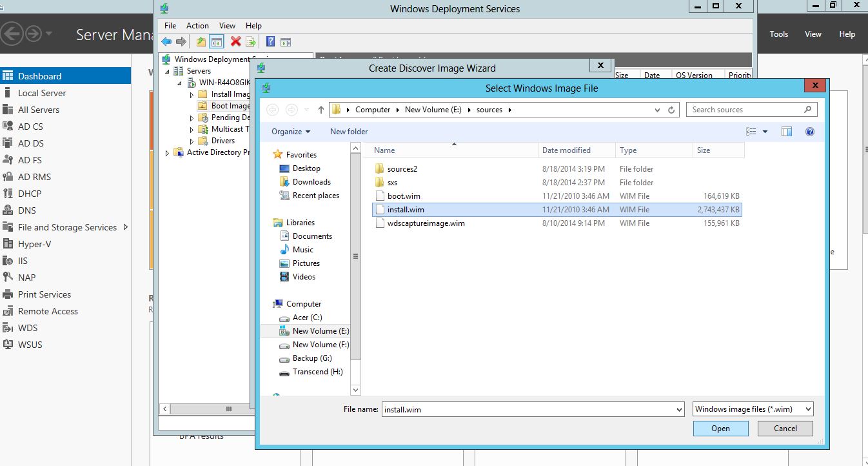Viewport: 868px width, 466px height.
Task: Open Desktop in Favorites pane
Action: click(x=306, y=168)
